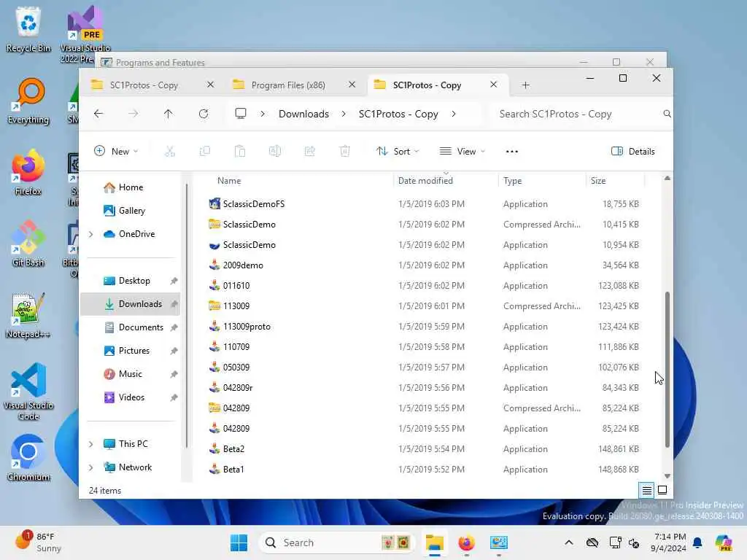Screen dimensions: 747x560
Task: Switch to the first SC1Protos - Copy tab
Action: [x=145, y=85]
